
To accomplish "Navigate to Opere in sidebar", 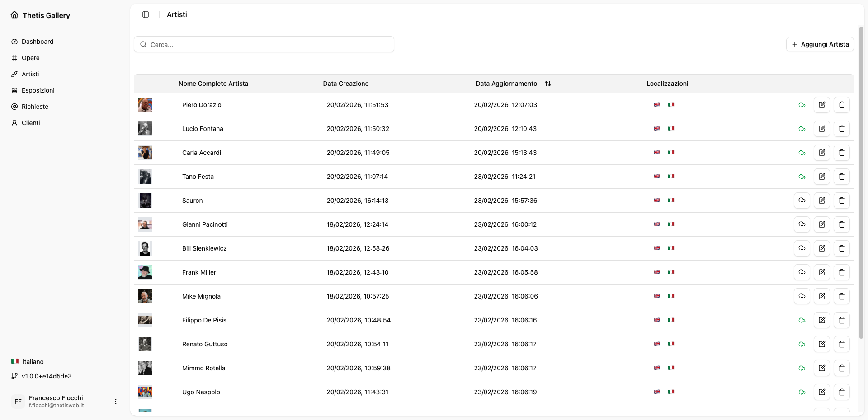I will [30, 58].
